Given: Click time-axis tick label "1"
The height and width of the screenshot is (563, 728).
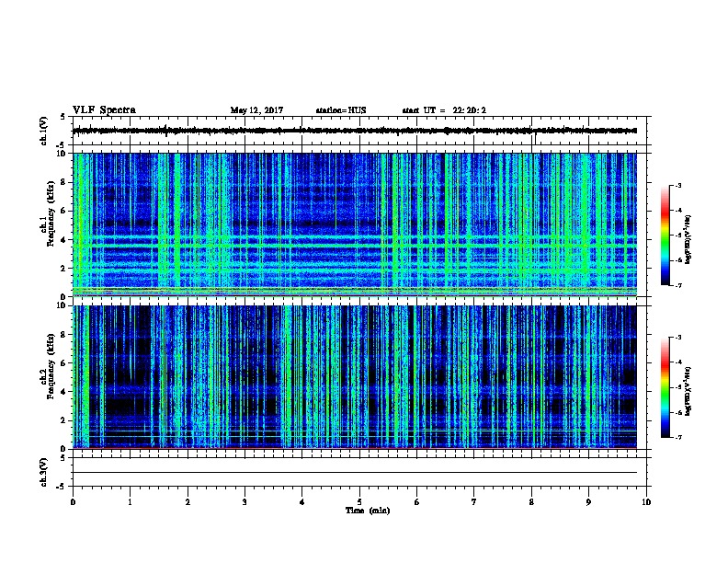Looking at the screenshot, I should (x=130, y=501).
